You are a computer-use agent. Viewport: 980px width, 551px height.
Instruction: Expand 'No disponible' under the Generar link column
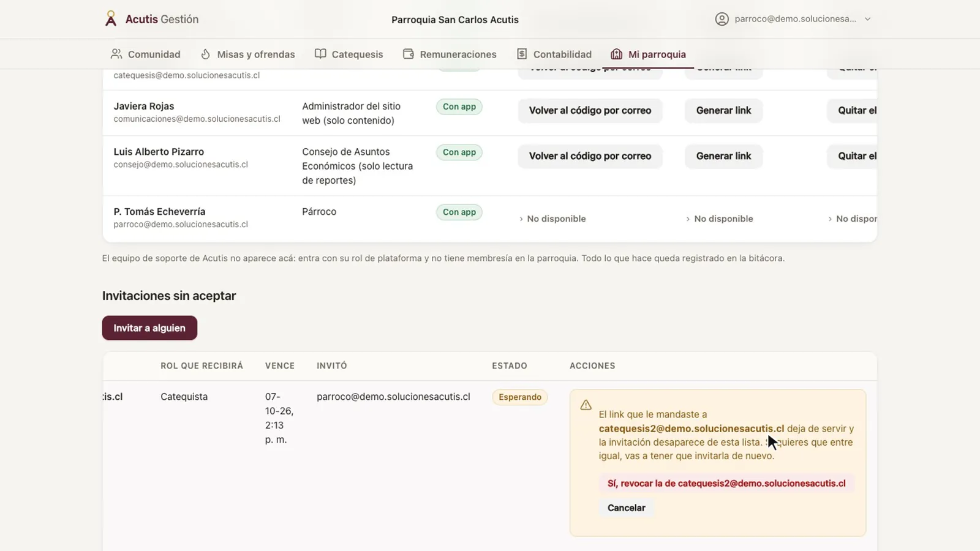(720, 219)
